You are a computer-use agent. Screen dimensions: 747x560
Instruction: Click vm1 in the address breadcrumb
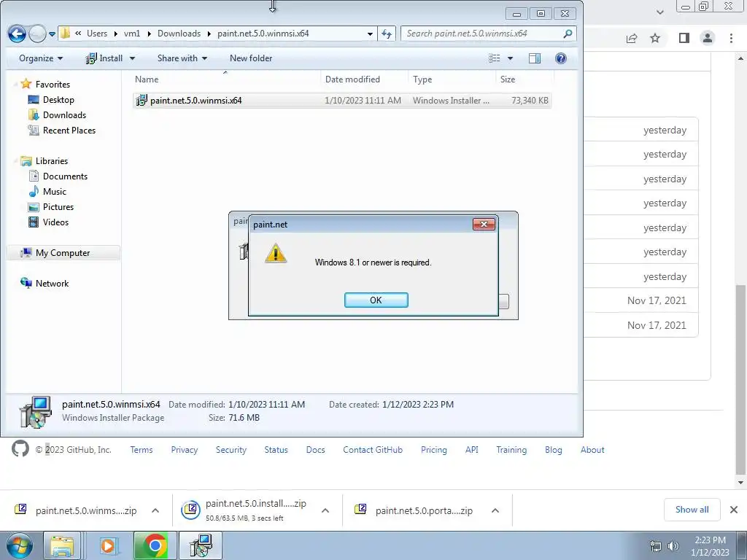(132, 34)
